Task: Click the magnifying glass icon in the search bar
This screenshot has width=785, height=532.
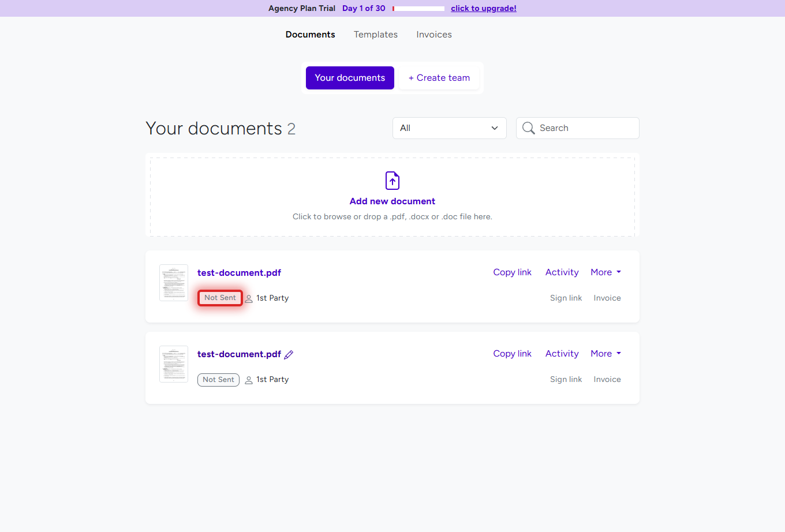Action: click(x=528, y=128)
